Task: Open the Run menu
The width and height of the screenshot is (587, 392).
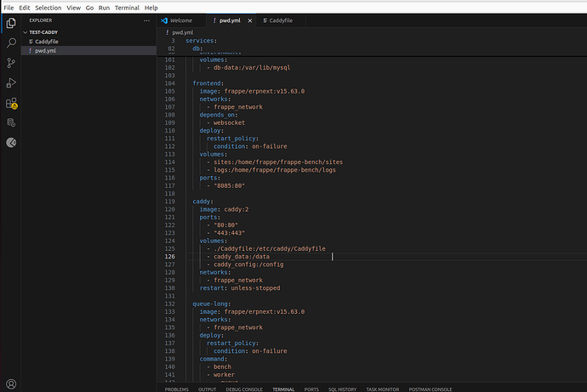Action: [x=104, y=8]
